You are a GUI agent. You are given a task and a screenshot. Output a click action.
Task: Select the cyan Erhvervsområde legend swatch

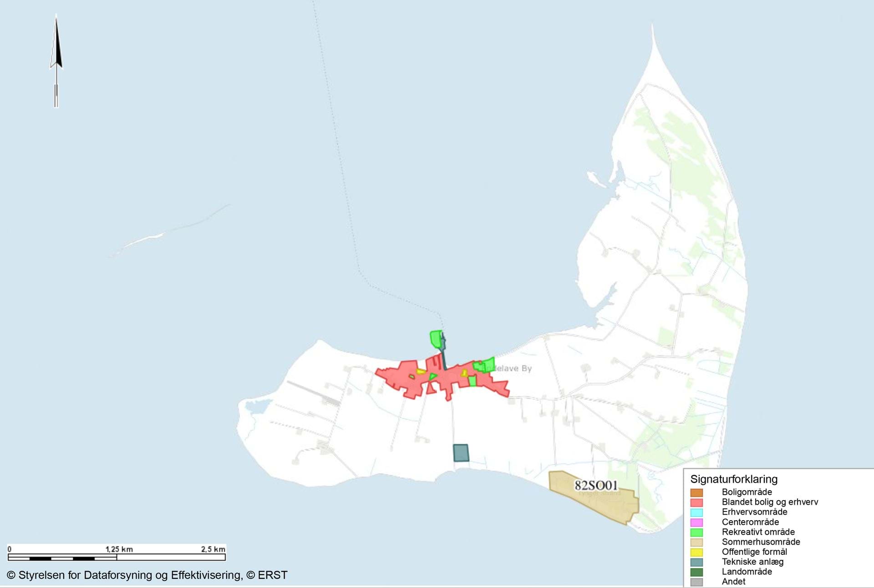coord(696,512)
